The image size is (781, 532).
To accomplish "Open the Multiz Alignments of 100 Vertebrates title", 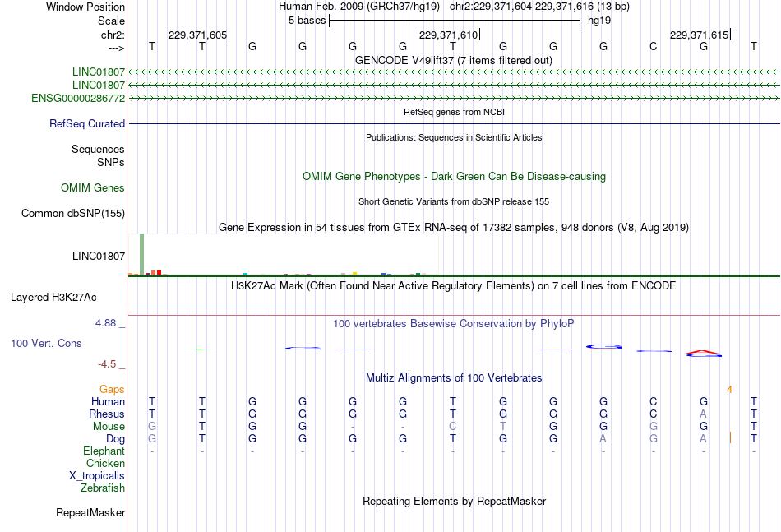I will click(454, 378).
